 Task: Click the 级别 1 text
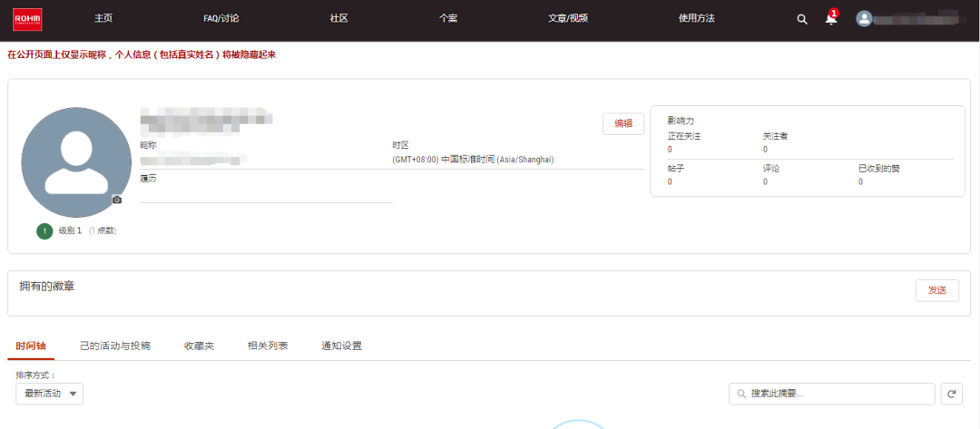coord(70,230)
